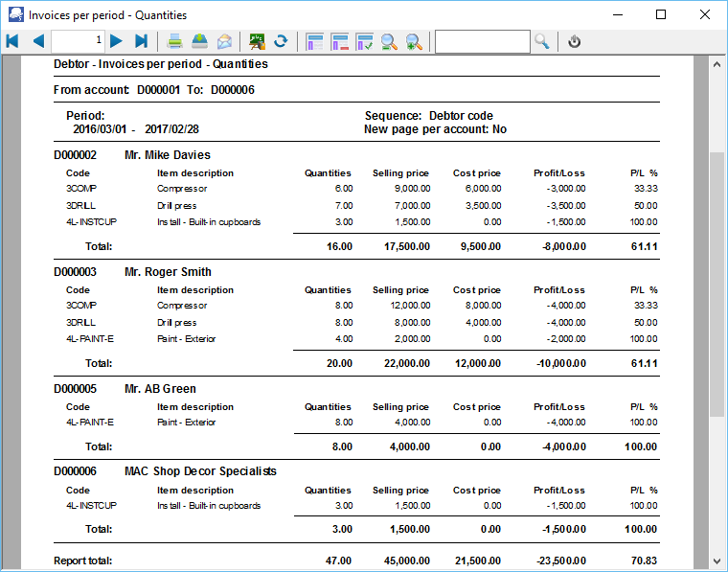Print the invoices report

click(x=175, y=41)
